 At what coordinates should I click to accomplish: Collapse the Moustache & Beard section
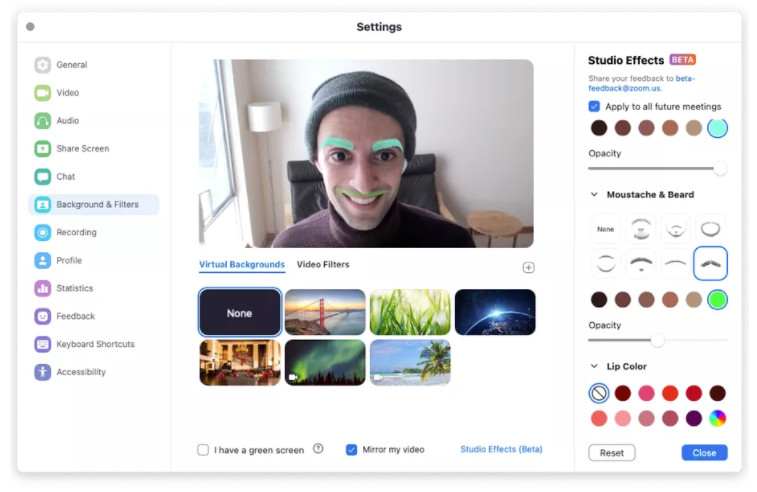coord(594,195)
